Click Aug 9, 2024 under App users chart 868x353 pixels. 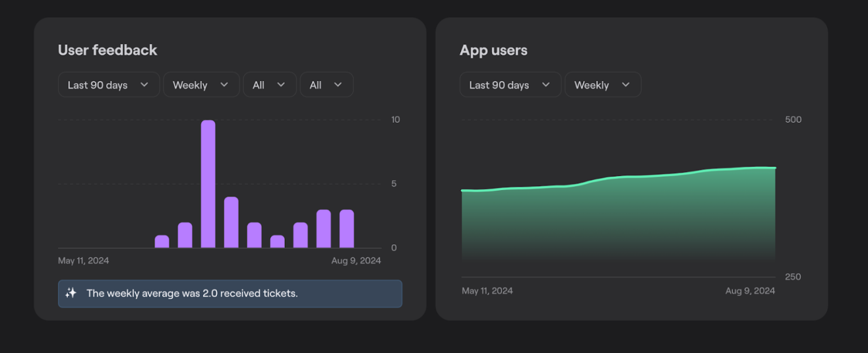pos(750,291)
